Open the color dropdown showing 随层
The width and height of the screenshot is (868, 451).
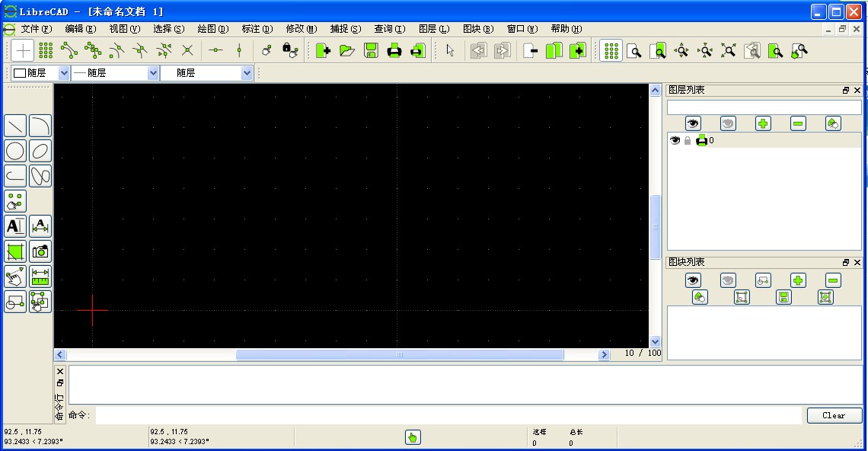point(41,73)
